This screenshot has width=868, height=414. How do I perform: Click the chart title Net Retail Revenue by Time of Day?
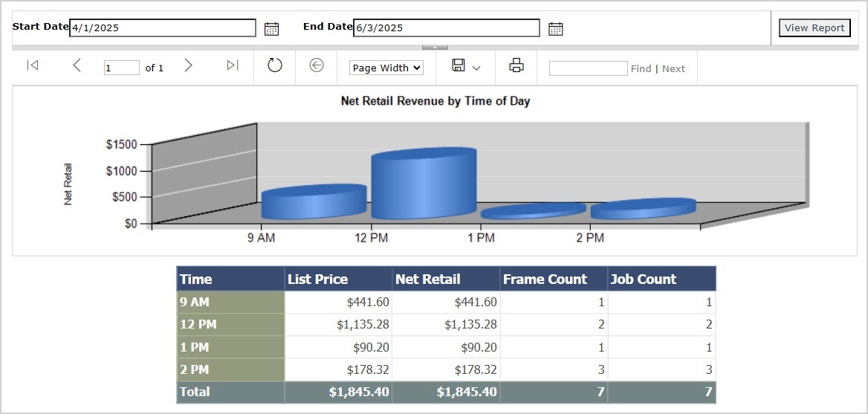(435, 101)
